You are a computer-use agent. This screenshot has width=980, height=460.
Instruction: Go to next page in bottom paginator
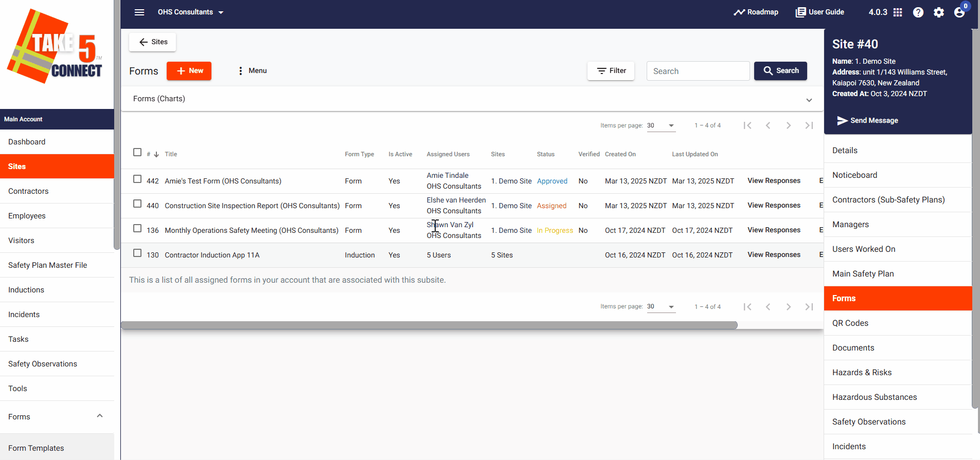click(x=789, y=307)
